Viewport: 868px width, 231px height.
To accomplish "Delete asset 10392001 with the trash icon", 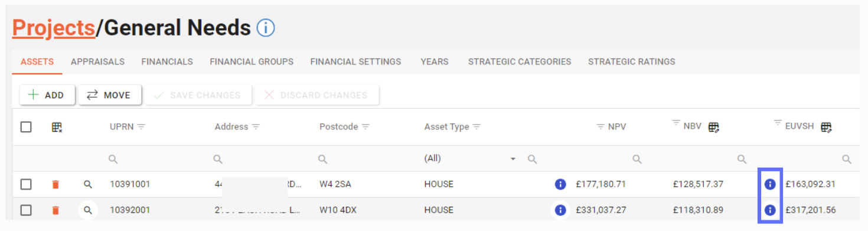I will 56,210.
